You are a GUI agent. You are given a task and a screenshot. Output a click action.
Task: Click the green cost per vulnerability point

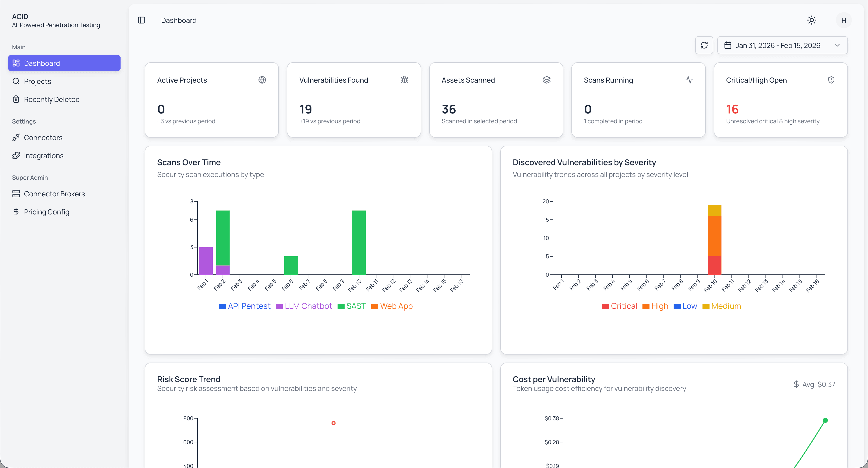point(825,420)
